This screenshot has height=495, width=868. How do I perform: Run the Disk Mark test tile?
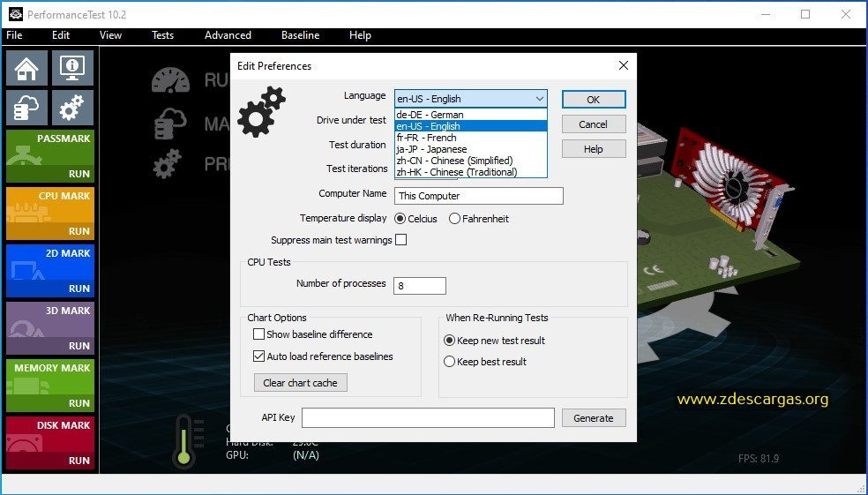click(x=49, y=443)
